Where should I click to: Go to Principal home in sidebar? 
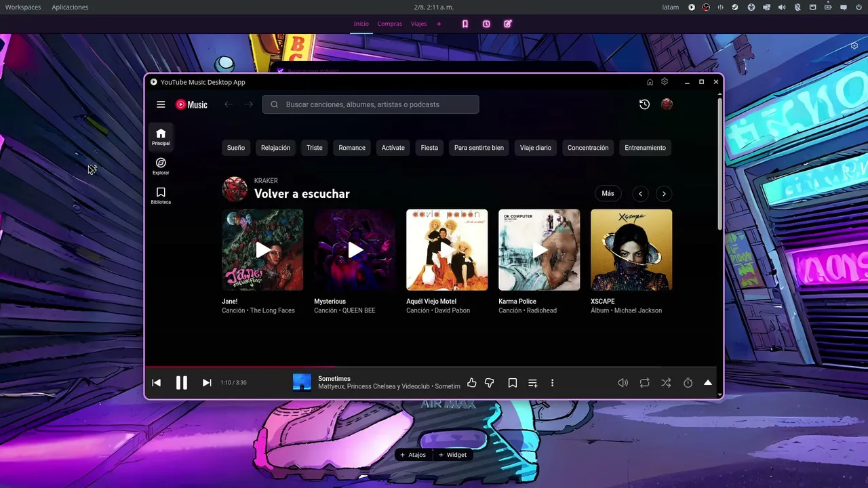161,137
